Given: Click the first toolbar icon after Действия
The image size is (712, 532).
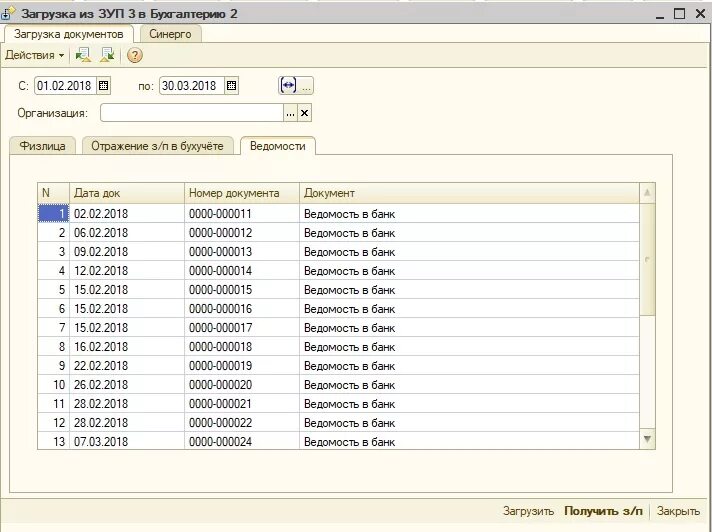Looking at the screenshot, I should coord(83,55).
